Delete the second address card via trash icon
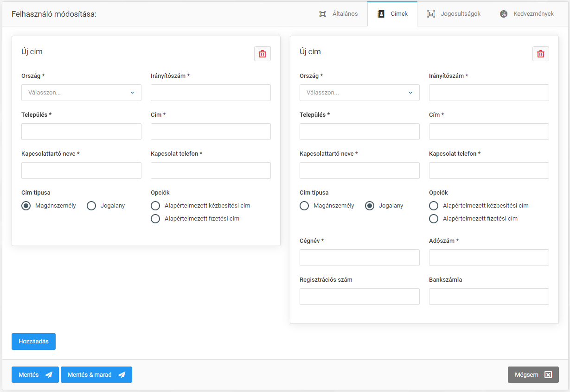 (540, 54)
